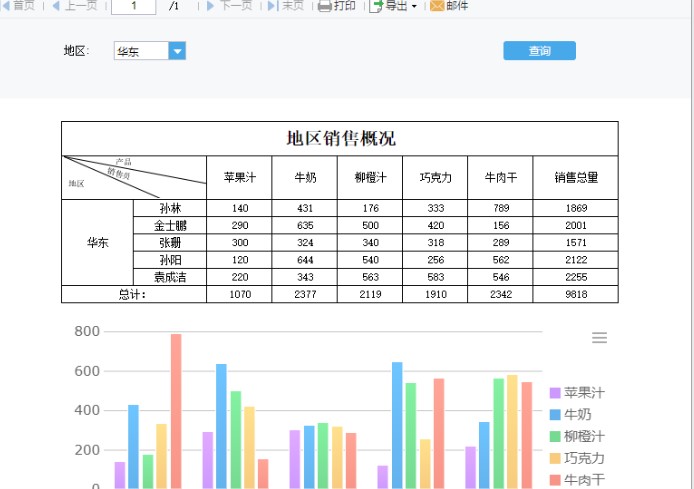
Task: Go to previous page (上一页)
Action: [x=75, y=5]
